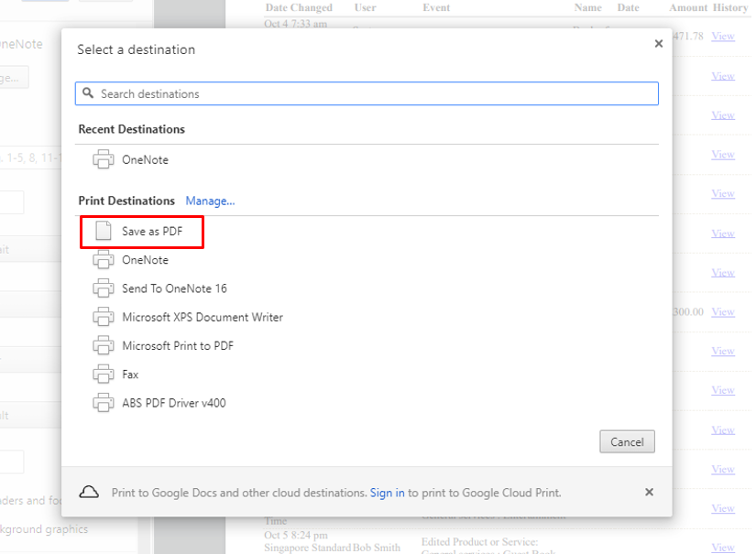The image size is (756, 554).
Task: Pick ABS PDF Driver v400 destination
Action: pos(173,403)
